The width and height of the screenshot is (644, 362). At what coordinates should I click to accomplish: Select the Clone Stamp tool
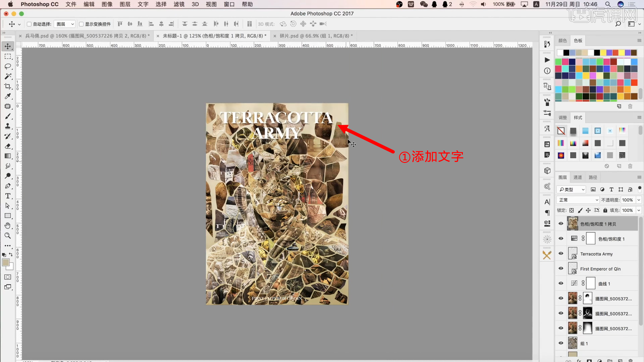coord(8,126)
